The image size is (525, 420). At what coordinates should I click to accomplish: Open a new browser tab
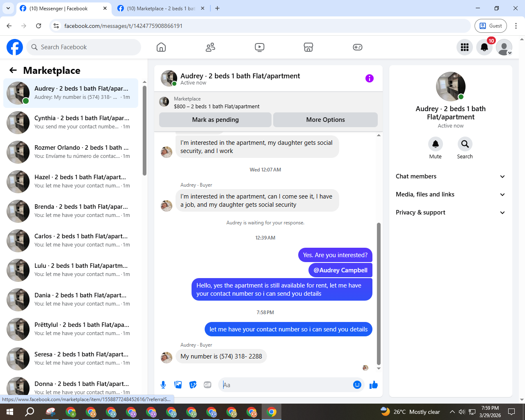[x=217, y=9]
